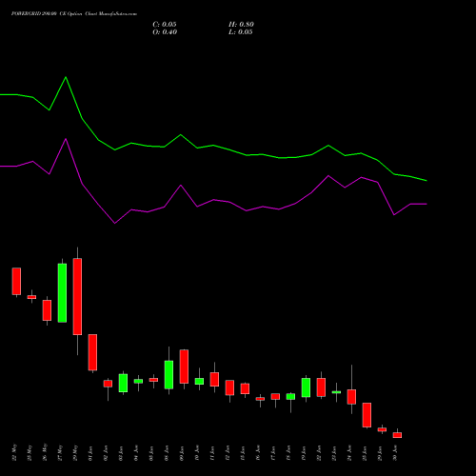Click the 22 May date label
The image size is (476, 476).
point(14,452)
